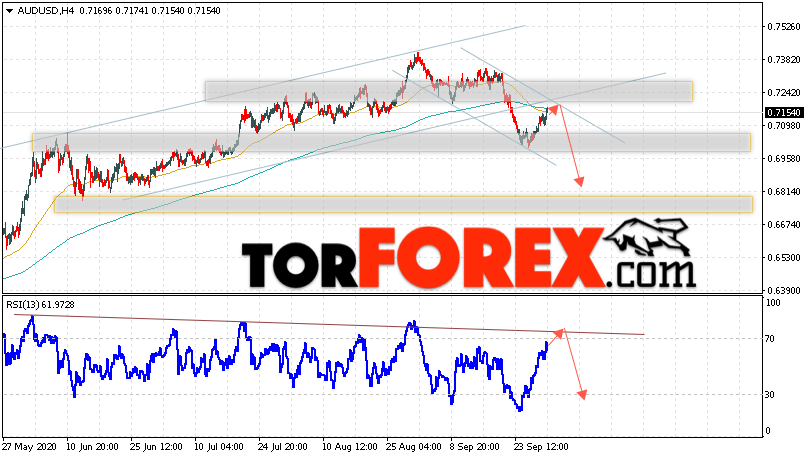Image resolution: width=808 pixels, height=458 pixels.
Task: Click the 0.68140 price axis label
Action: tap(784, 192)
